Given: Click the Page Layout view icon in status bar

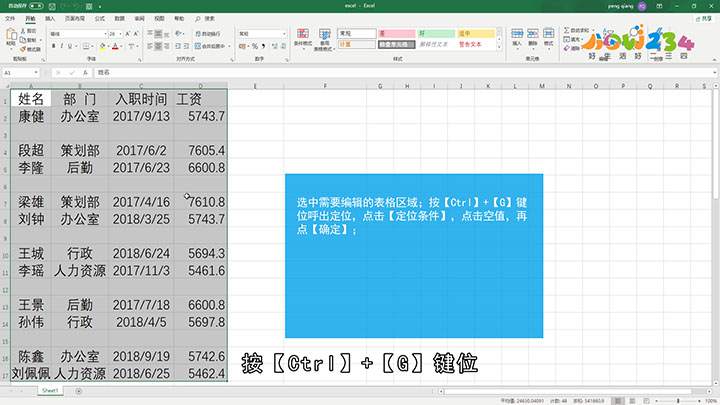Looking at the screenshot, I should [632, 401].
